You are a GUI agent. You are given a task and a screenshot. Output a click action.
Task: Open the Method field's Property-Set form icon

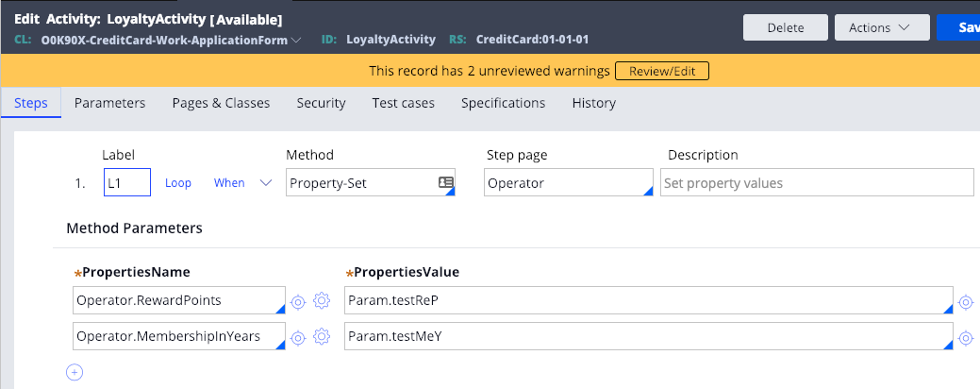[x=445, y=182]
